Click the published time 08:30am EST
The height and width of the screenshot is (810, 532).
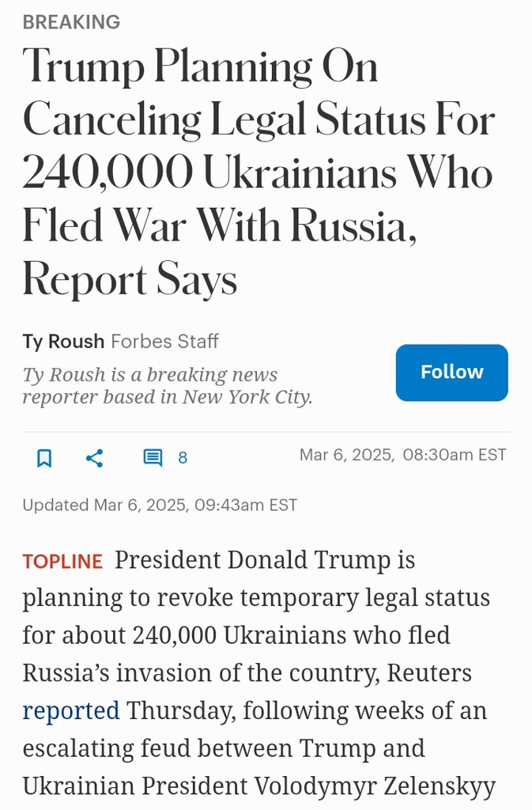click(x=454, y=455)
